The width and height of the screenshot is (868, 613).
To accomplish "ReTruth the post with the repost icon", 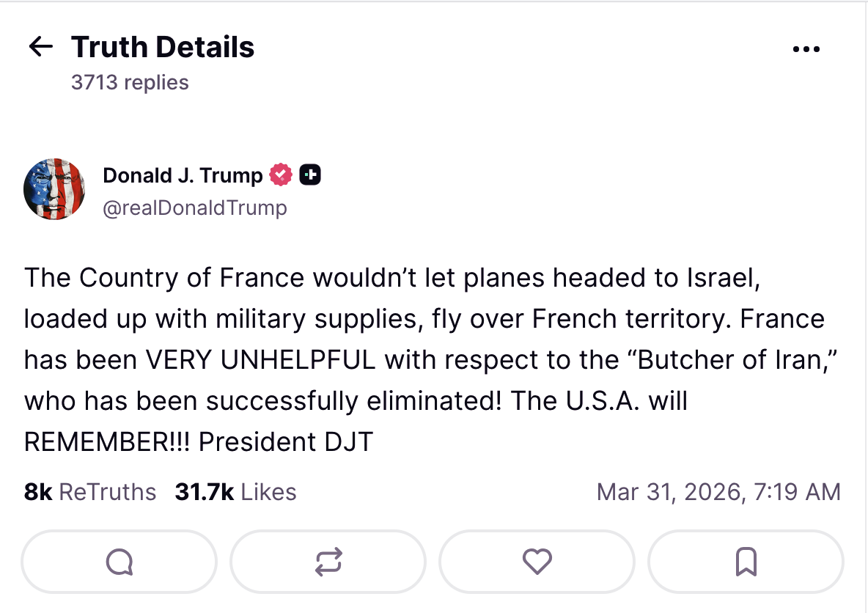I will point(328,562).
